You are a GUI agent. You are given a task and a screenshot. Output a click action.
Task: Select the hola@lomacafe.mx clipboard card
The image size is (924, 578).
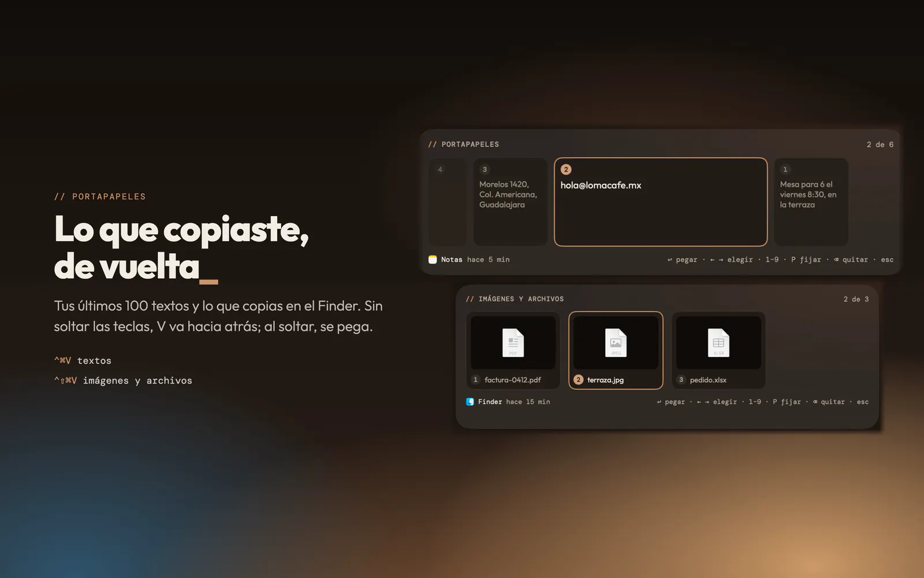click(x=661, y=202)
